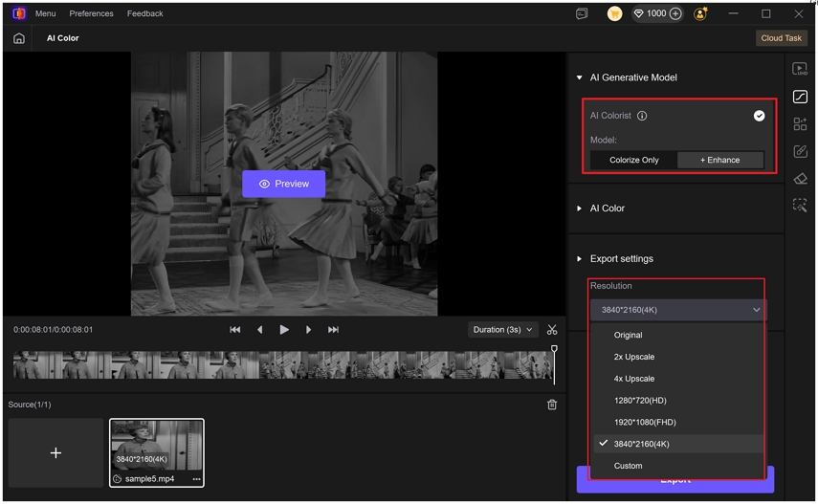This screenshot has width=818, height=504.
Task: Select the Colorize Only model
Action: [633, 160]
